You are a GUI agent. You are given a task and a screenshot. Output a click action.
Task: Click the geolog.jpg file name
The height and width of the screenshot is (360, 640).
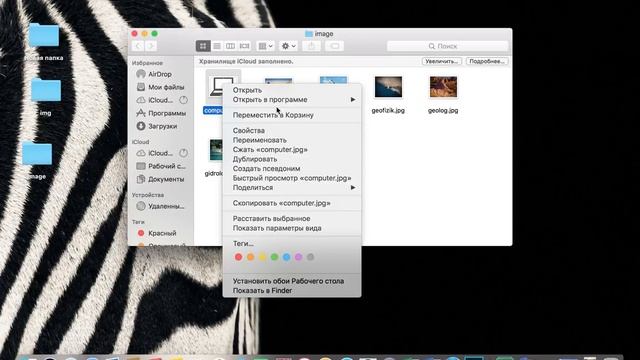coord(443,111)
